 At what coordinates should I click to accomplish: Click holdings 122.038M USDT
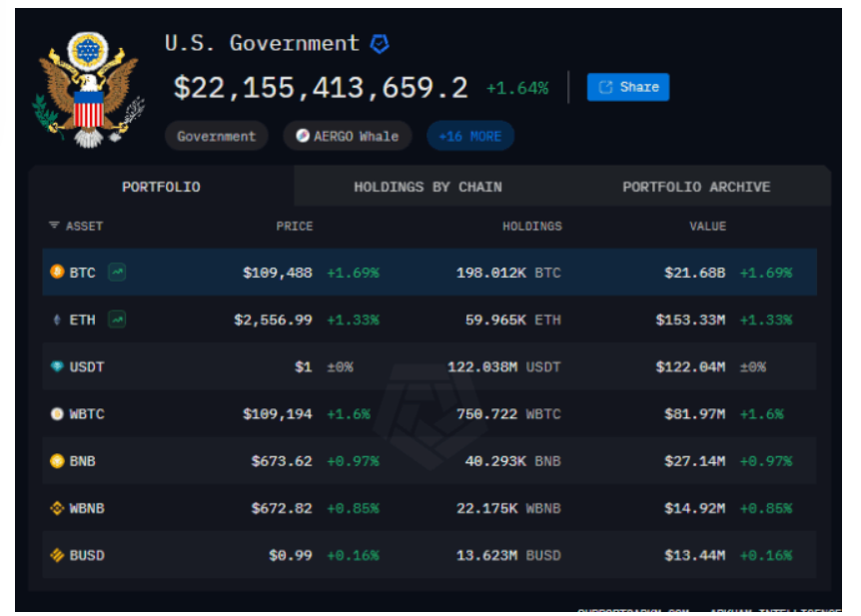504,366
